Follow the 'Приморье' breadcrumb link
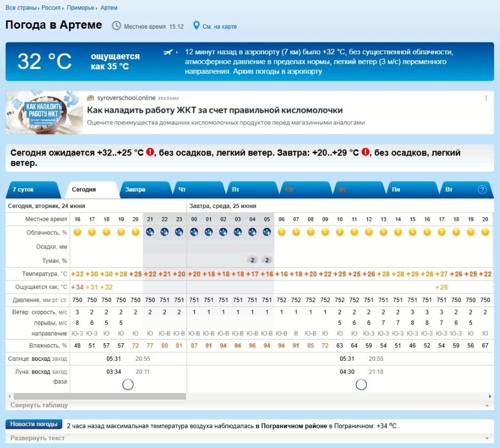Viewport: 500px width, 448px height. click(80, 7)
